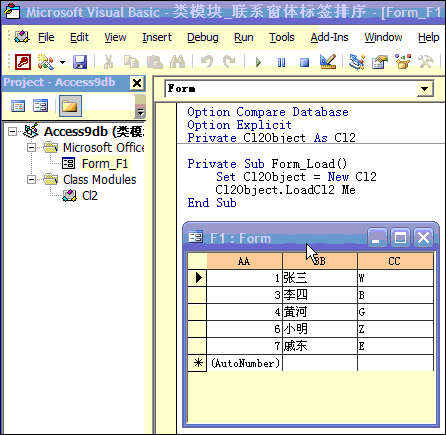This screenshot has width=446, height=435.
Task: Click the Save toolbar icon
Action: 80,62
